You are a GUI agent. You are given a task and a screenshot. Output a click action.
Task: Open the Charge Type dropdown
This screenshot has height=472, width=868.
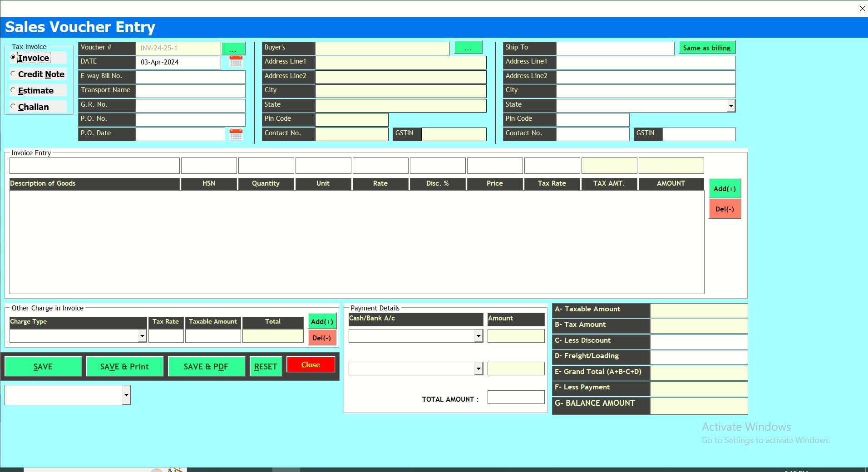coord(142,336)
